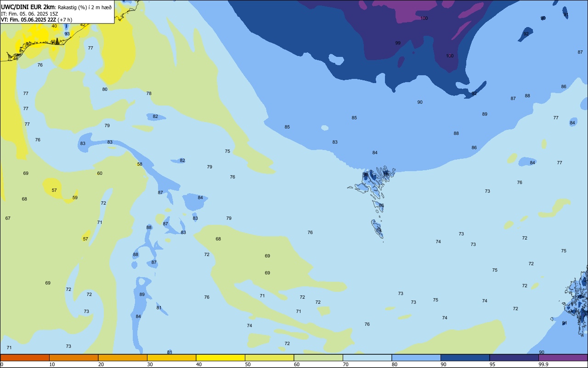Click the '30' tick label on the color scale
The width and height of the screenshot is (588, 368).
pos(150,364)
